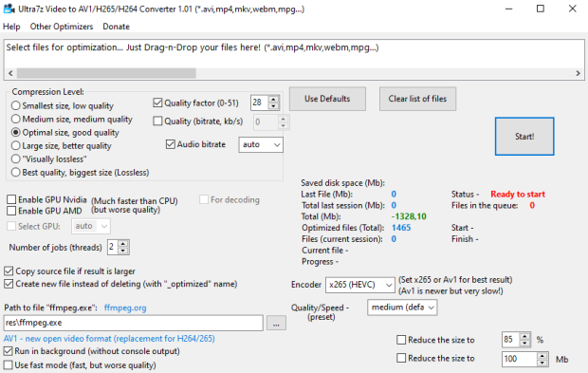Increase the Quality factor spinner value

(274, 100)
